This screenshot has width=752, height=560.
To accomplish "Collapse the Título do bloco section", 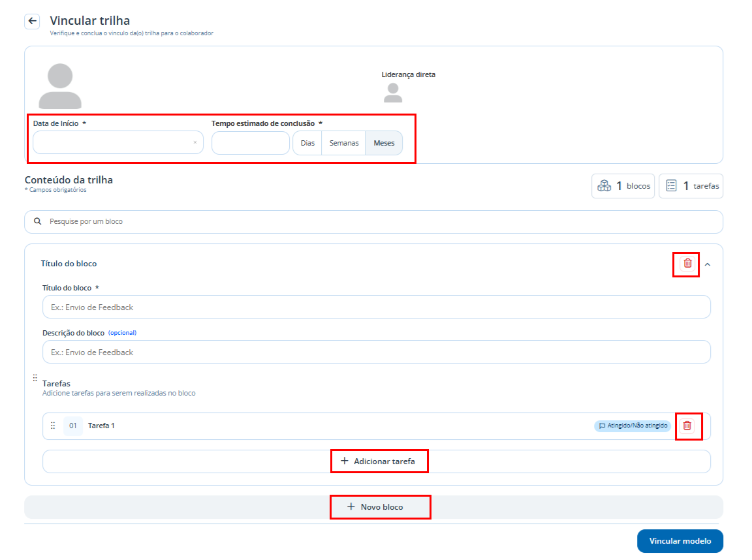I will 708,264.
